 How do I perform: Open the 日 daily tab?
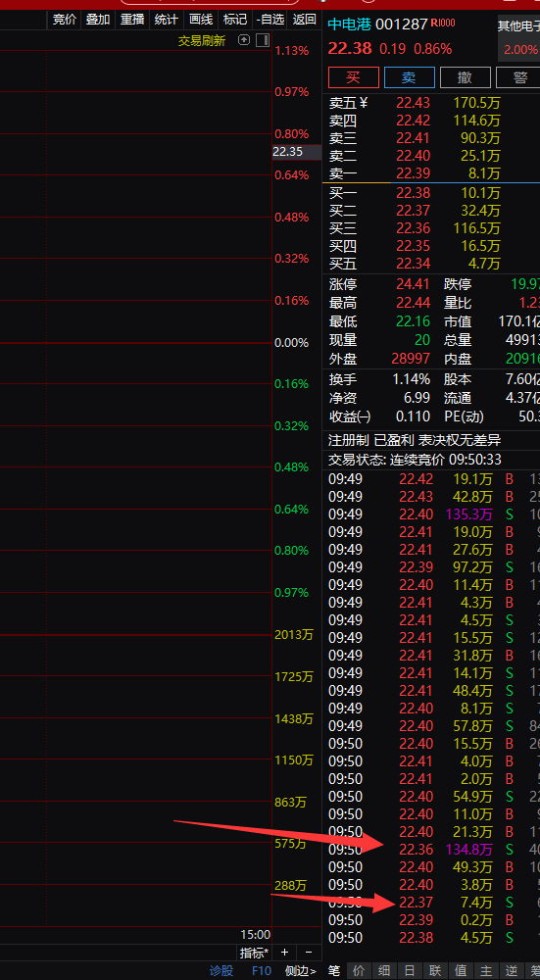click(410, 970)
